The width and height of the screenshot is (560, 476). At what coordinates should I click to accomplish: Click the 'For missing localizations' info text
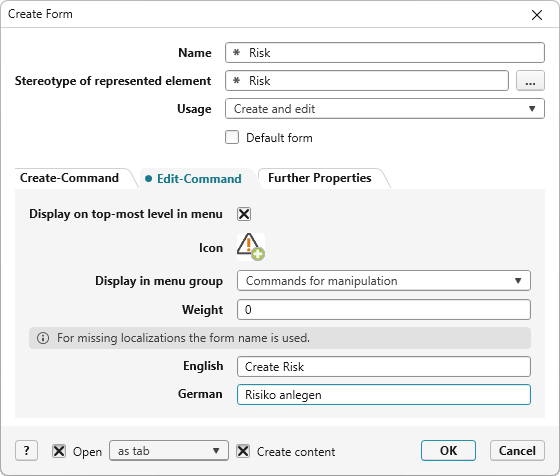[x=183, y=338]
